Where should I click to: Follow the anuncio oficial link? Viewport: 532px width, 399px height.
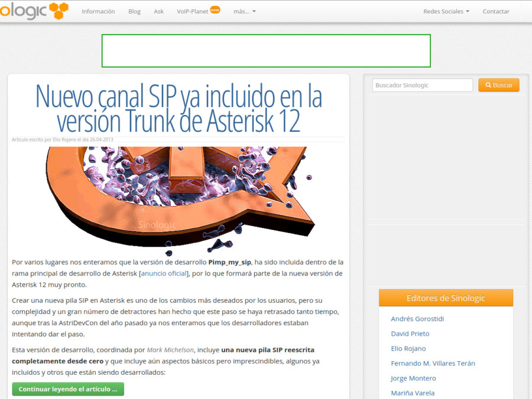tap(164, 273)
